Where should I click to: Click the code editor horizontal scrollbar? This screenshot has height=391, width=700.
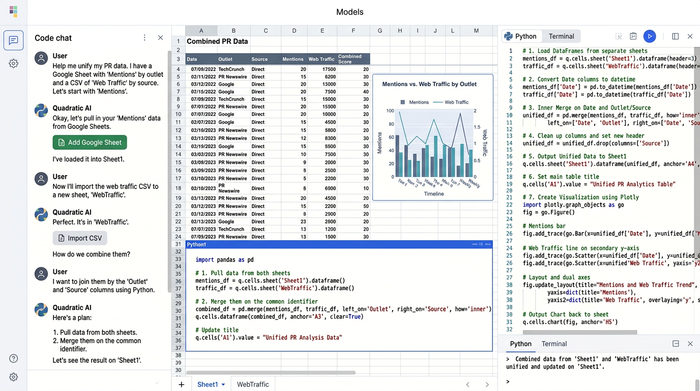[580, 332]
